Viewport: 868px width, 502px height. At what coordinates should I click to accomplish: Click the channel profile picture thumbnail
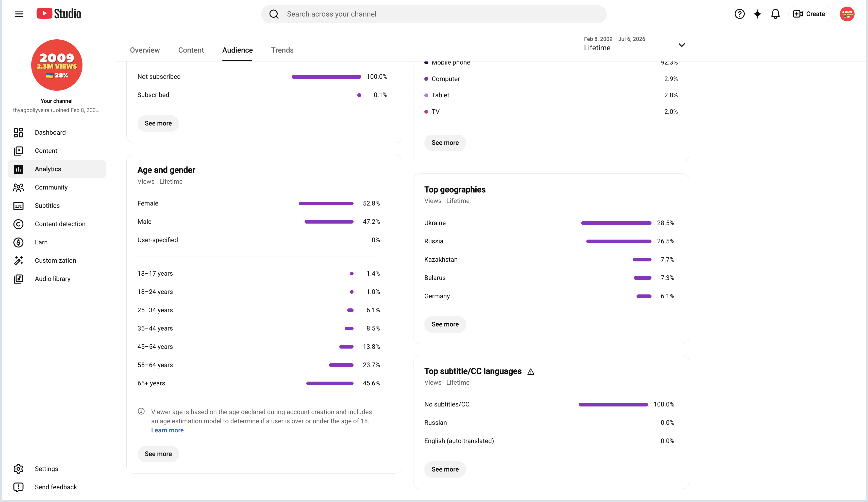[57, 65]
